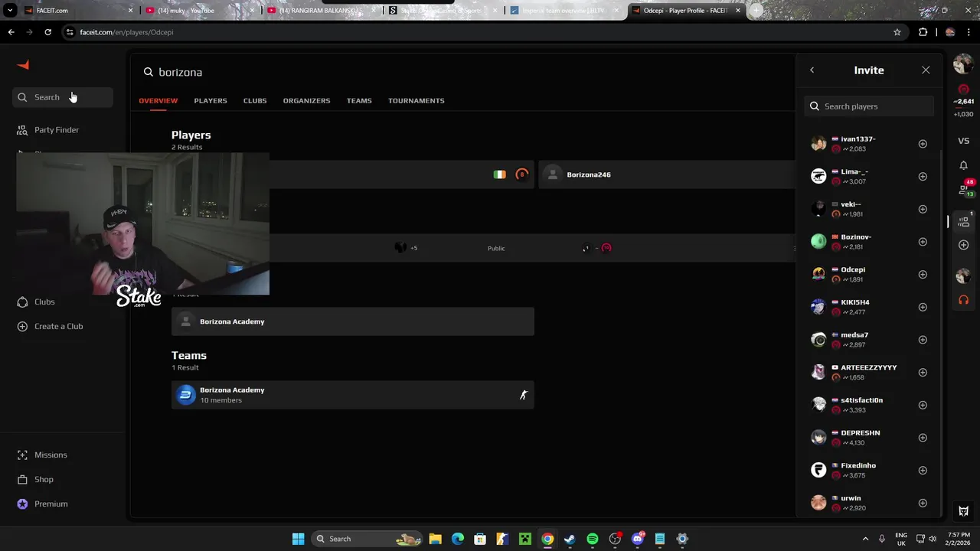This screenshot has height=551, width=980.
Task: Click the CS2 game icon on team row
Action: point(524,395)
